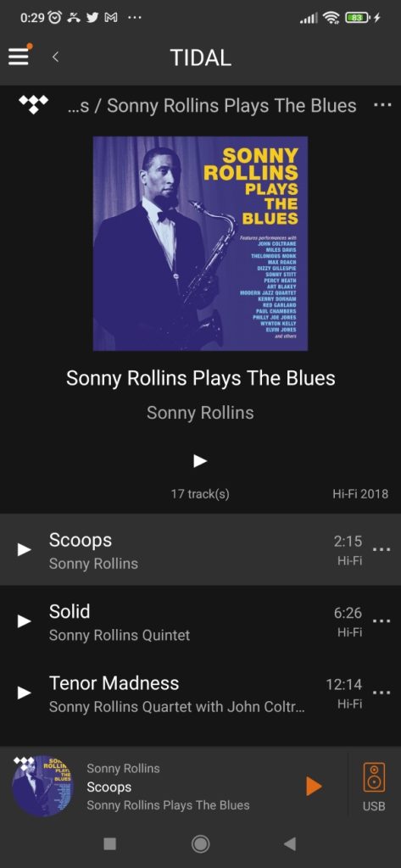Tap the TIDAL logo in breadcrumb
Viewport: 401px width, 868px height.
point(33,104)
